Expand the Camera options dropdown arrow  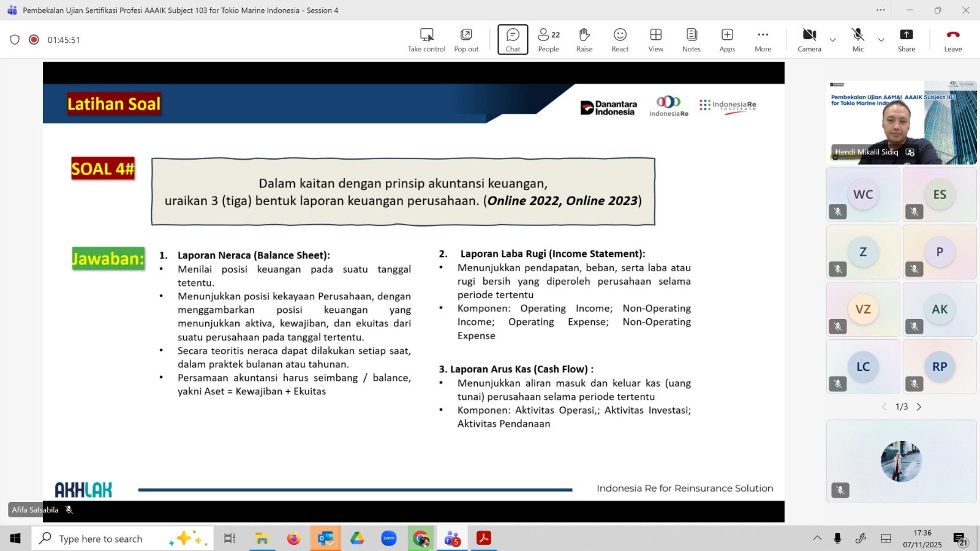(832, 40)
